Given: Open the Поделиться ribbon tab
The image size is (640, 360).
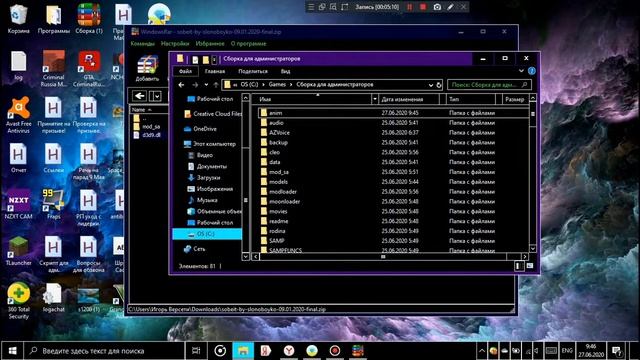Looking at the screenshot, I should pos(253,71).
